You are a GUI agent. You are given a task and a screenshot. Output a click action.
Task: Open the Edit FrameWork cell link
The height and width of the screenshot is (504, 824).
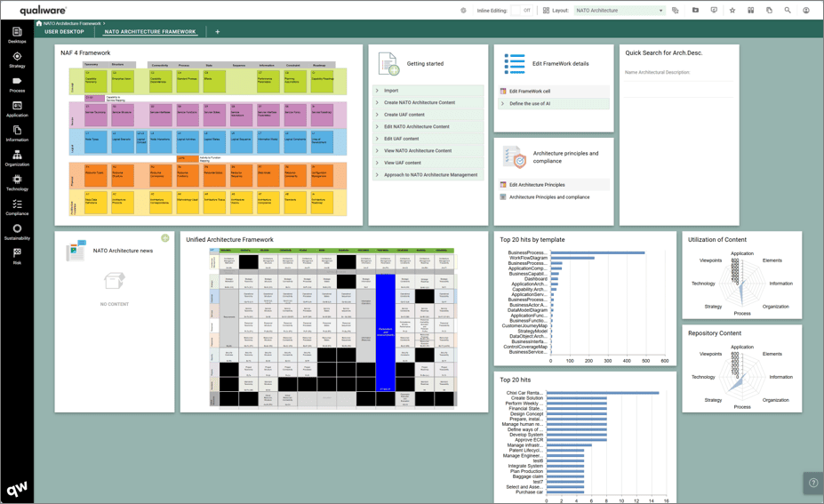click(x=530, y=91)
